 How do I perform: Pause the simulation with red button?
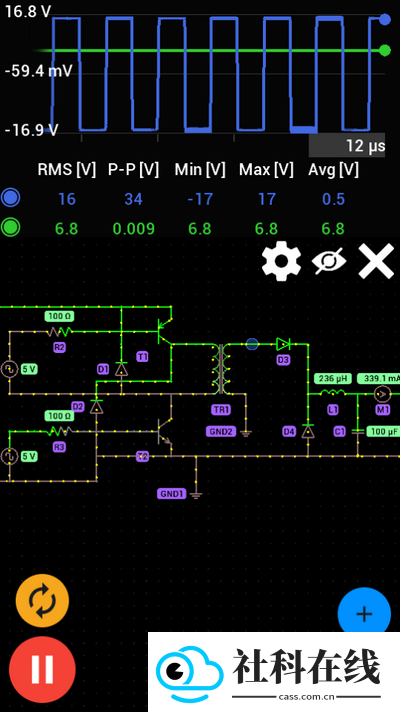tap(42, 669)
